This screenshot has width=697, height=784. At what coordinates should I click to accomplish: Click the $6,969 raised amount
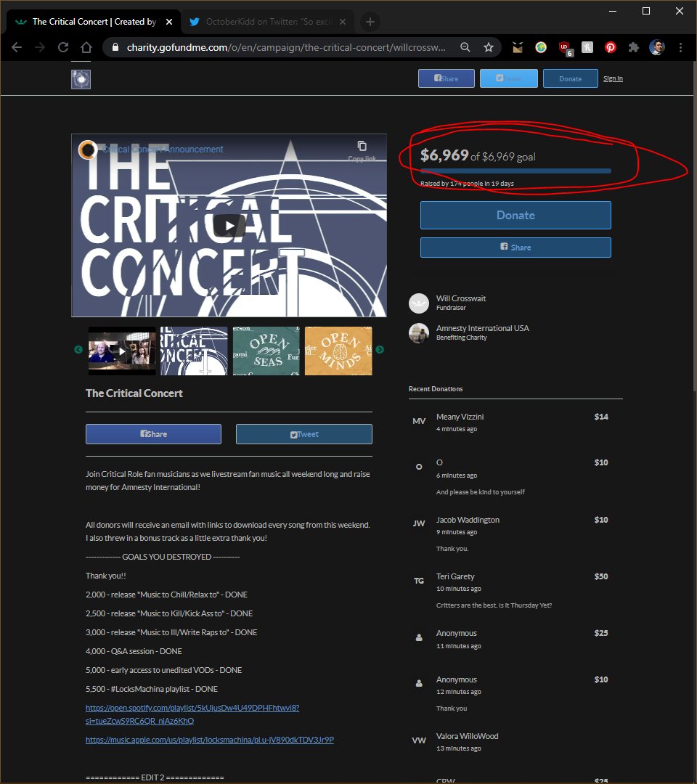(x=444, y=155)
